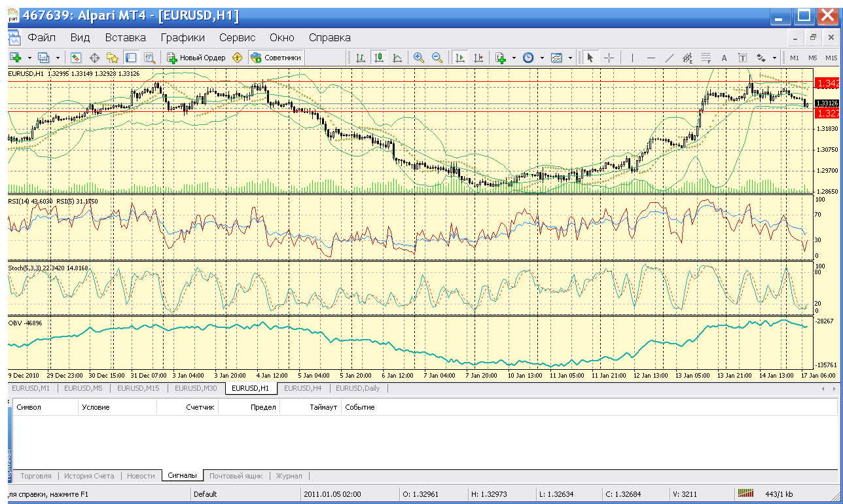The image size is (843, 504).
Task: Draw trendline tool
Action: (669, 58)
